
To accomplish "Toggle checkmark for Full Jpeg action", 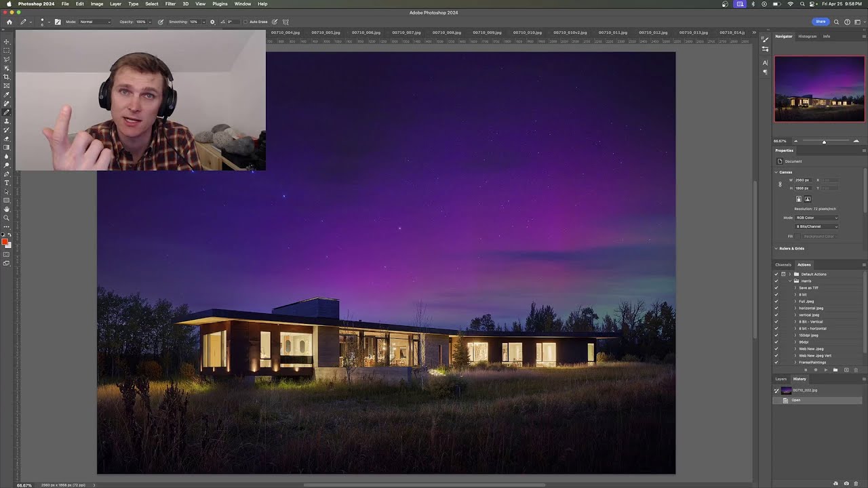I will 776,301.
